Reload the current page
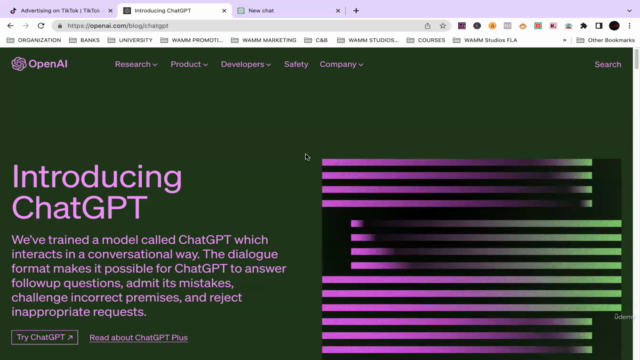640x360 pixels. [x=41, y=26]
